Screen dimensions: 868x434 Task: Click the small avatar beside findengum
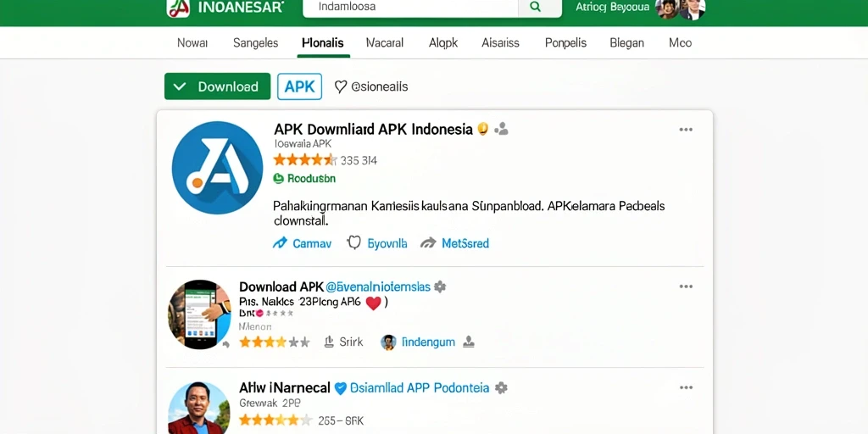(388, 342)
